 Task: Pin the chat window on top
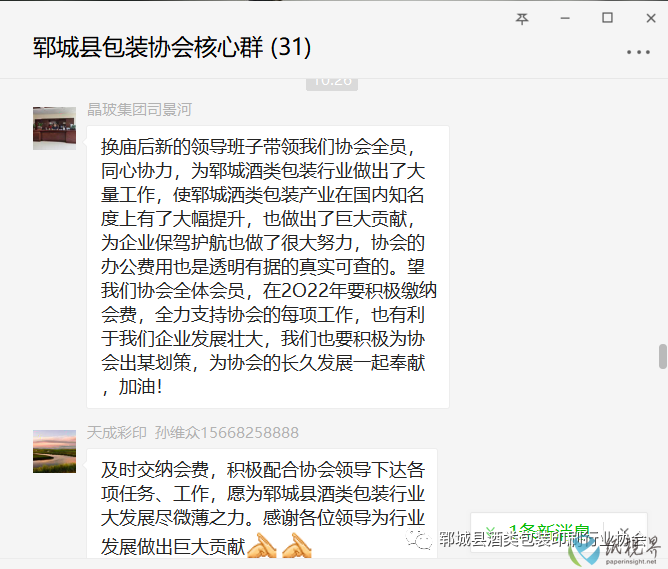522,18
